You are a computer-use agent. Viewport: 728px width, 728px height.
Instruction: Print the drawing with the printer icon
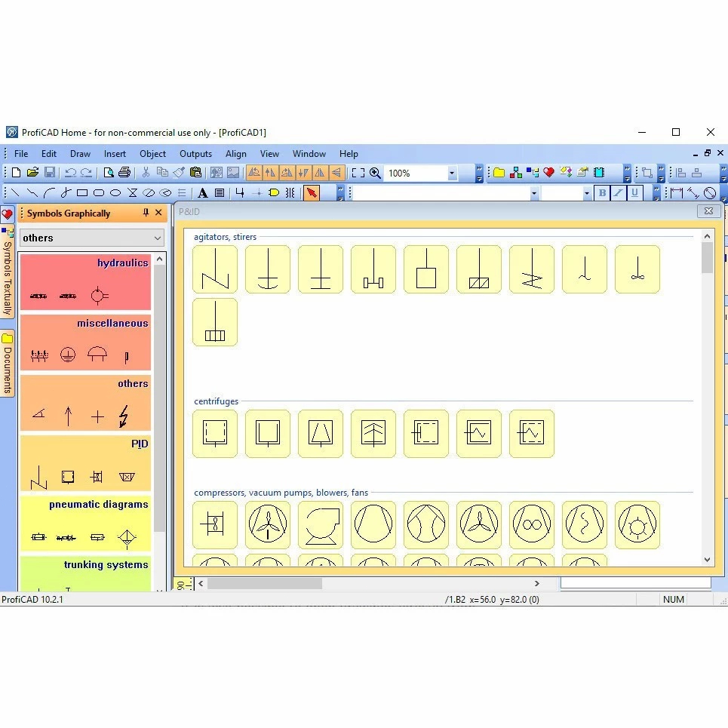pyautogui.click(x=124, y=174)
